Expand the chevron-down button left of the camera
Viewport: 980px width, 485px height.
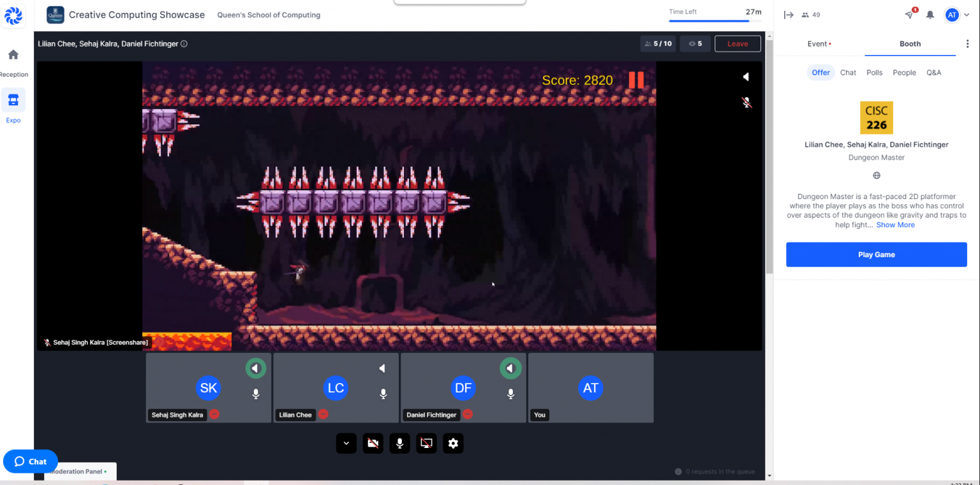click(346, 444)
